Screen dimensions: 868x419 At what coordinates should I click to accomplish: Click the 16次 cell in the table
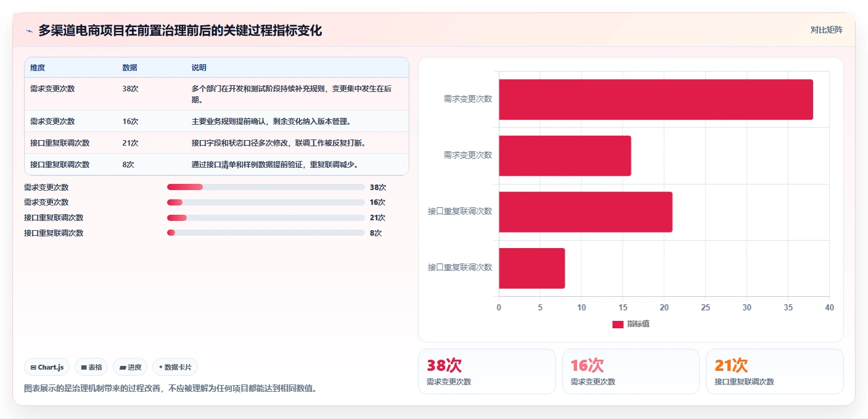[x=130, y=121]
